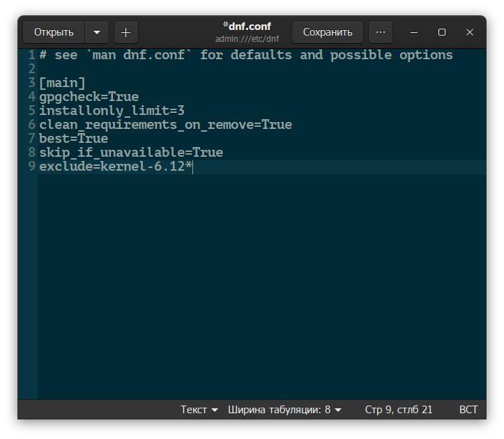Place cursor in the [main] line
Screen dimensions: 504x439
pyautogui.click(x=62, y=83)
